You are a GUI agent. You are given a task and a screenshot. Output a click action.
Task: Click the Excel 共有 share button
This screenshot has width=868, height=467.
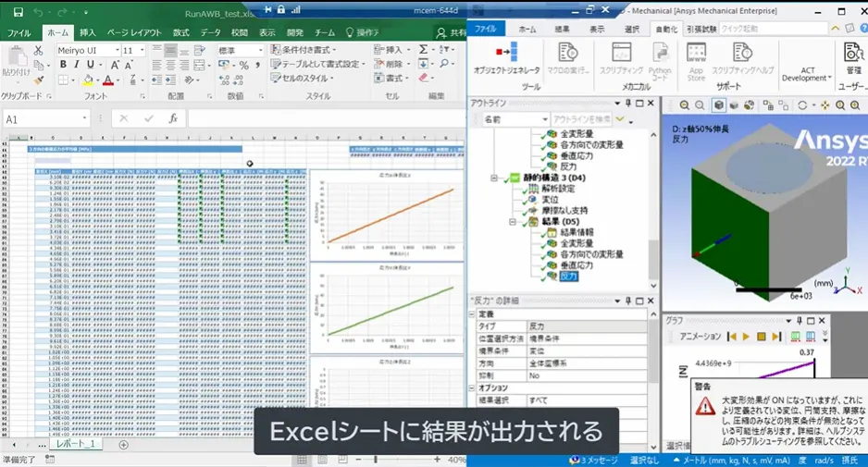pos(452,32)
